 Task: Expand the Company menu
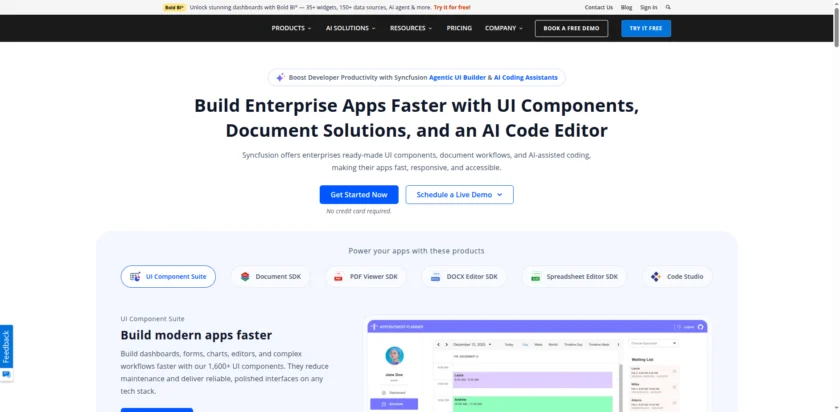pyautogui.click(x=504, y=28)
